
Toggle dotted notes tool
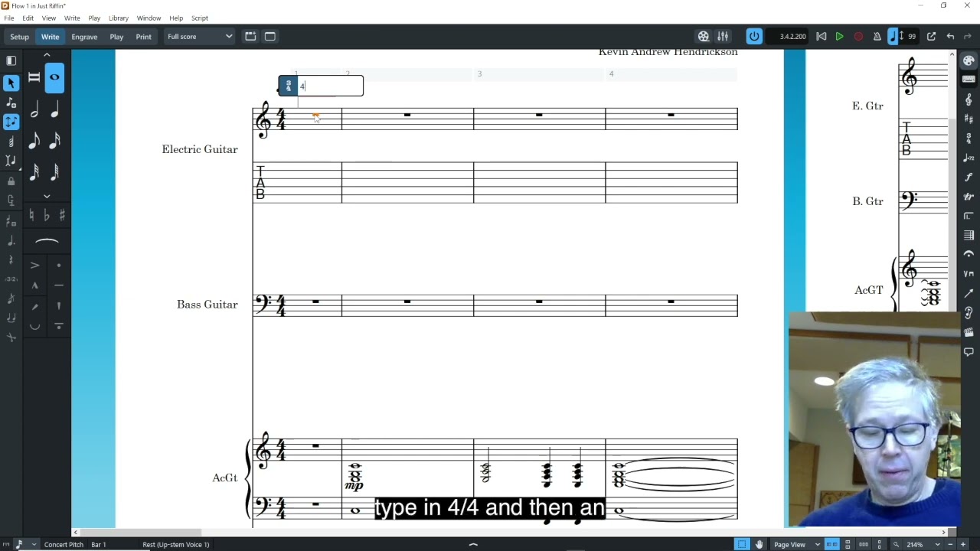(x=11, y=241)
